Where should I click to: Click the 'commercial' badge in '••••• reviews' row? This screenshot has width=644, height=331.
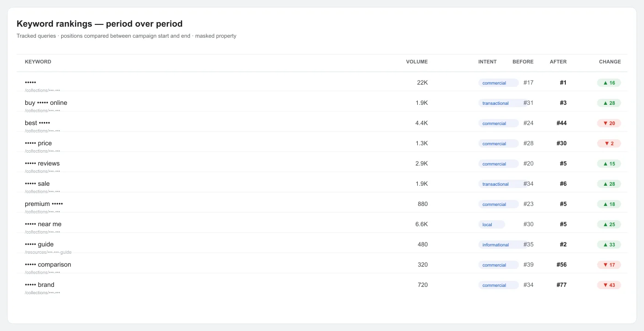[x=499, y=164]
